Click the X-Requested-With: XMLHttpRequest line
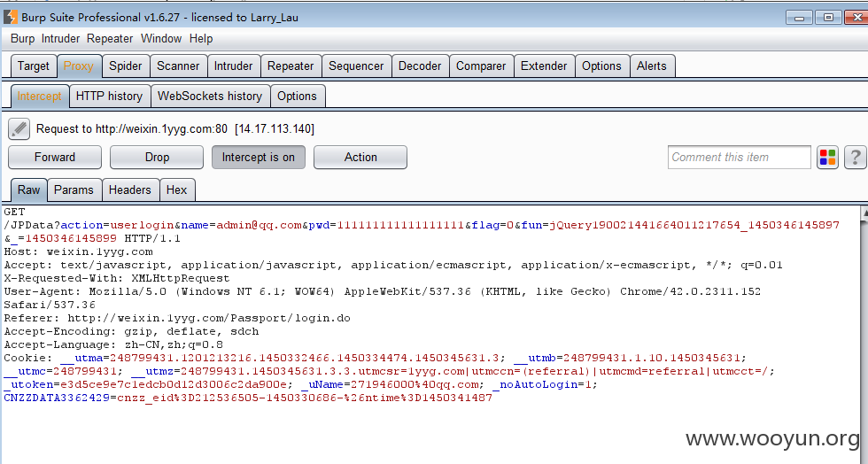This screenshot has width=868, height=464. (117, 278)
